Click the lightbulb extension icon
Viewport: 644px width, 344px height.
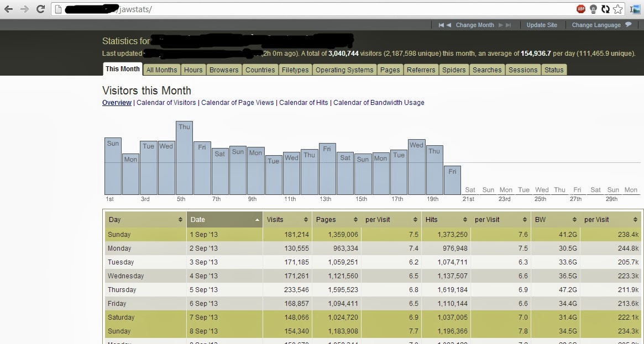point(593,8)
